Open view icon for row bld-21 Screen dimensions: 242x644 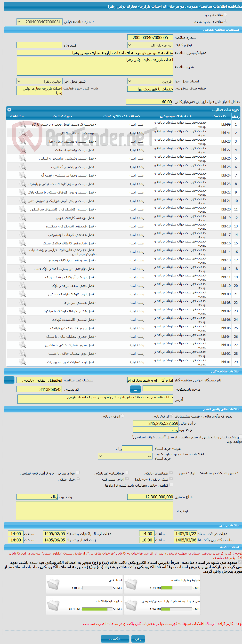click(23, 201)
